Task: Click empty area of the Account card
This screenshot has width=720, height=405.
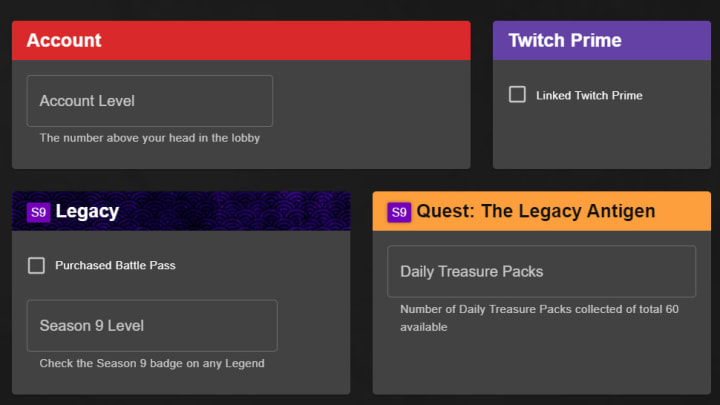Action: tap(372, 115)
